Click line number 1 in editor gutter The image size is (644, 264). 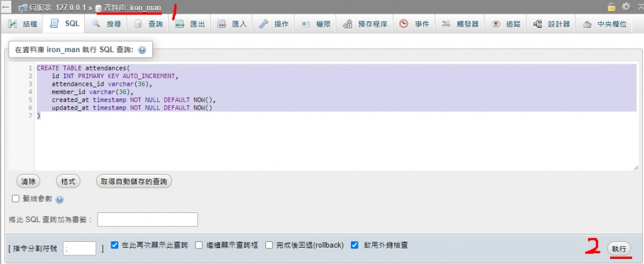pyautogui.click(x=30, y=68)
